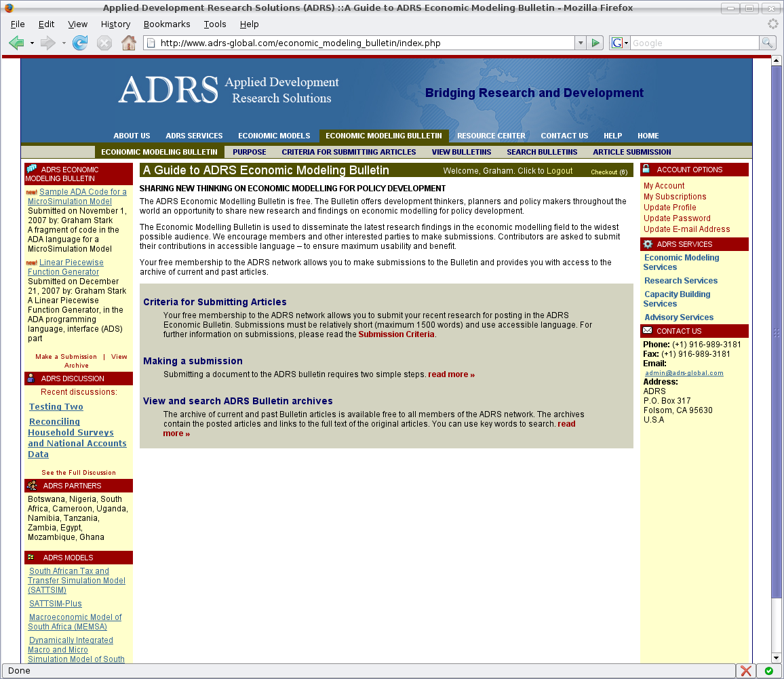Click the Submission Criteria link
Viewport: 784px width, 679px height.
coord(396,334)
